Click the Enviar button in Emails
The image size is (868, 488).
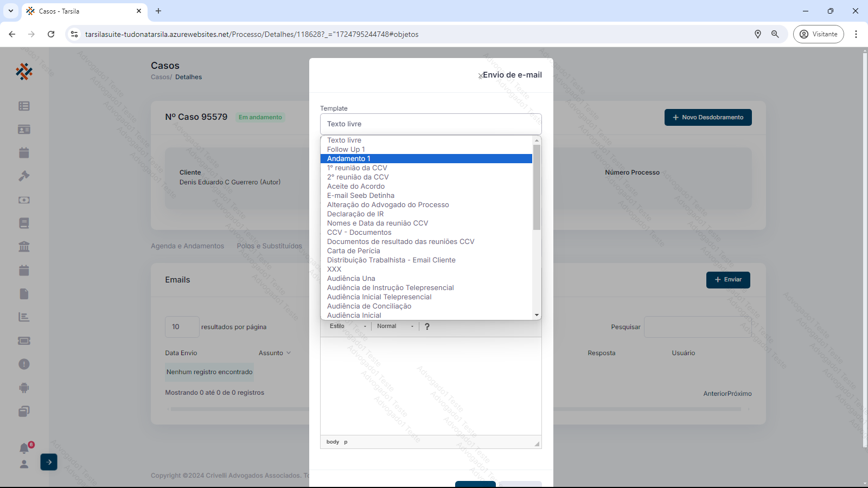tap(727, 280)
